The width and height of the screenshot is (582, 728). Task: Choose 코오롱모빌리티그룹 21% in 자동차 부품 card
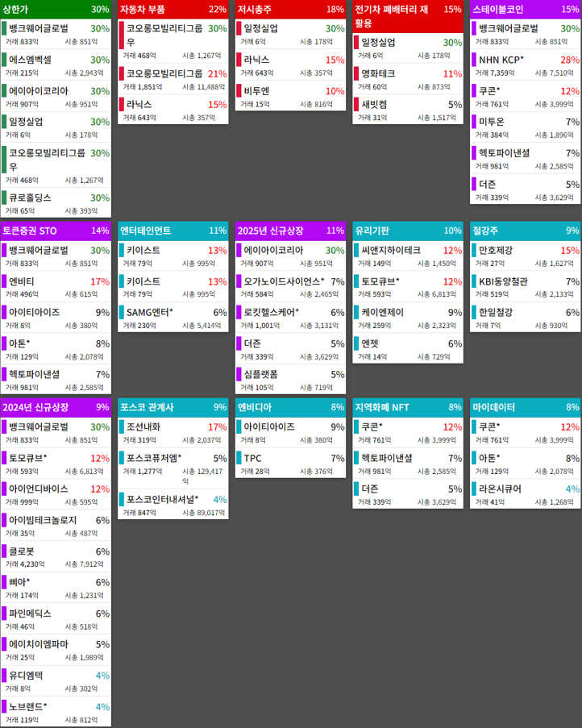click(173, 79)
